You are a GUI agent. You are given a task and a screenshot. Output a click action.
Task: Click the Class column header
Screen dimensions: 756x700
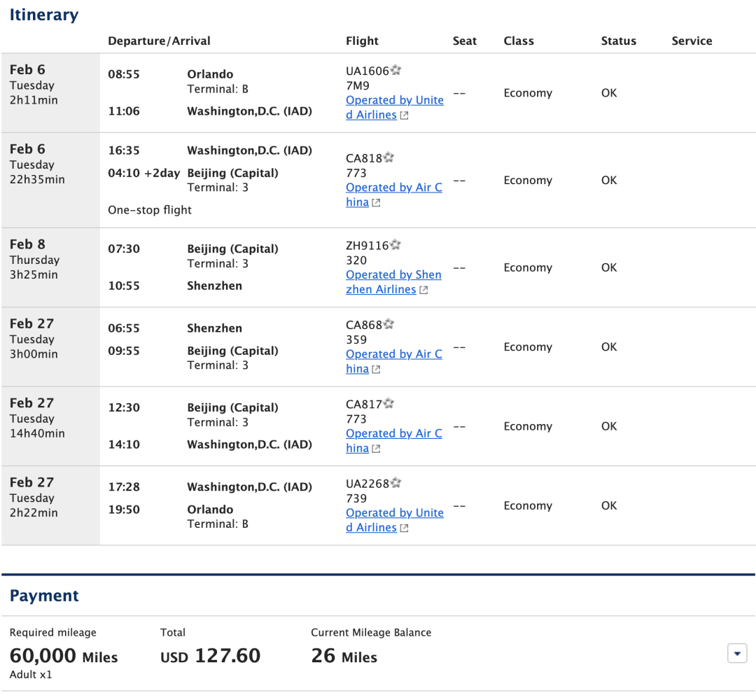pyautogui.click(x=519, y=41)
